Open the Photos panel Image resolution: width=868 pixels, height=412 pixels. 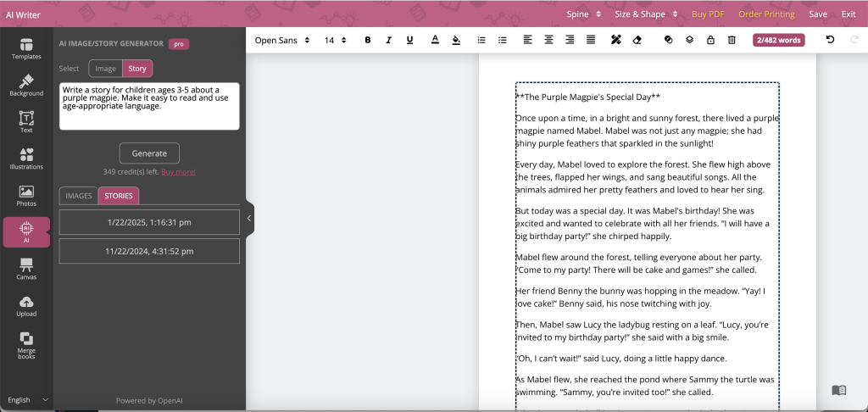[x=26, y=196]
